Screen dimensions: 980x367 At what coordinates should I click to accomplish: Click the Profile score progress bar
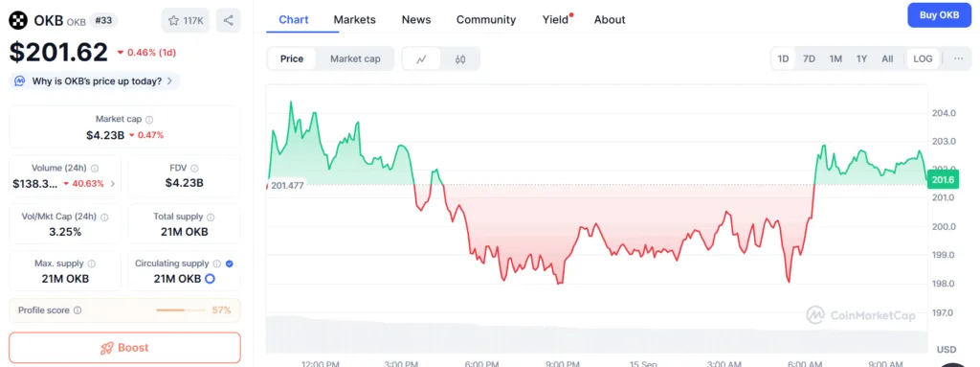[181, 310]
